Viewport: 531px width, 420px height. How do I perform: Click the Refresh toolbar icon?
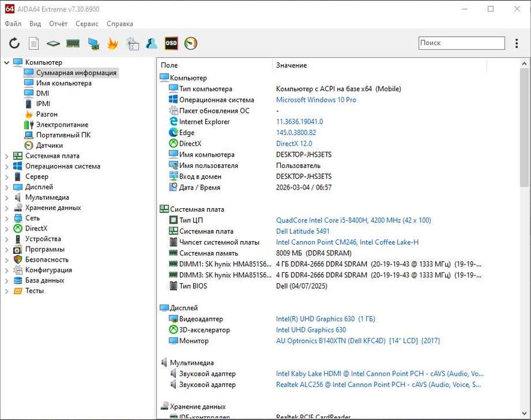[14, 43]
